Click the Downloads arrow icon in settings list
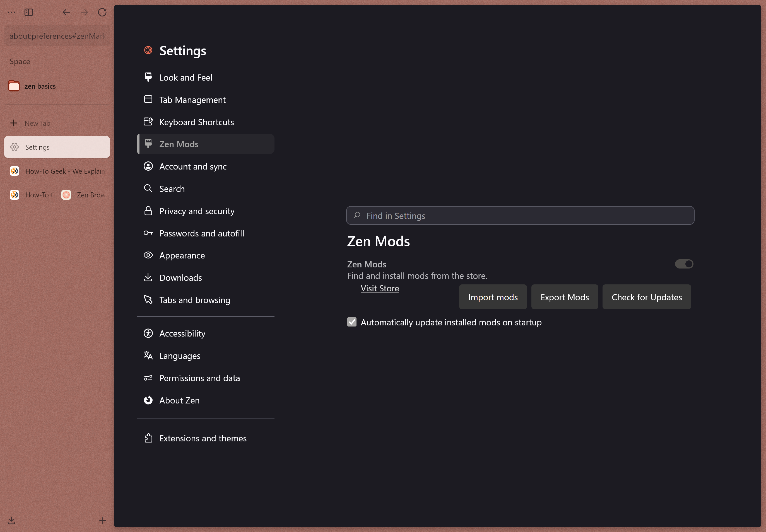 point(148,277)
